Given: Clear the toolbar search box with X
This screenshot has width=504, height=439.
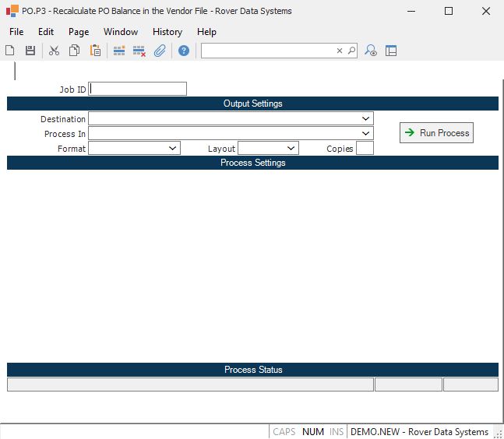Looking at the screenshot, I should (340, 51).
